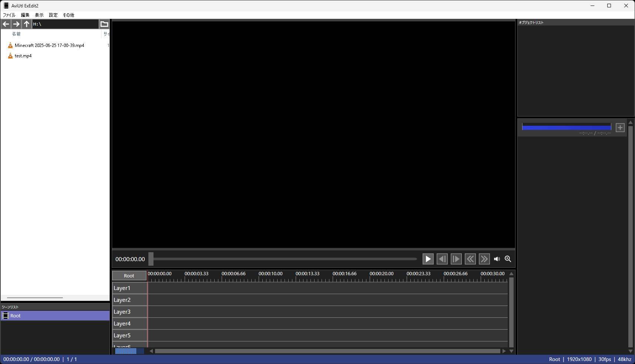Click the blue bar in the right panel
Screen dimensions: 635x364
coord(567,128)
